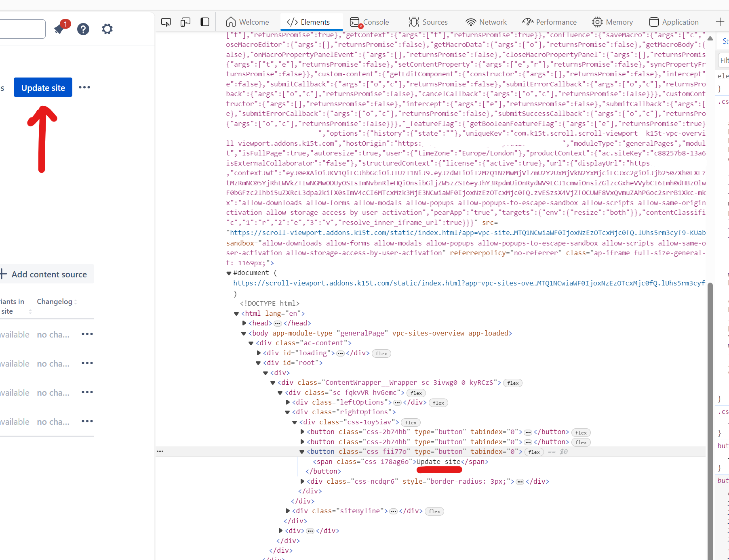The height and width of the screenshot is (560, 729).
Task: Toggle flex badge on loading div
Action: coord(381,354)
